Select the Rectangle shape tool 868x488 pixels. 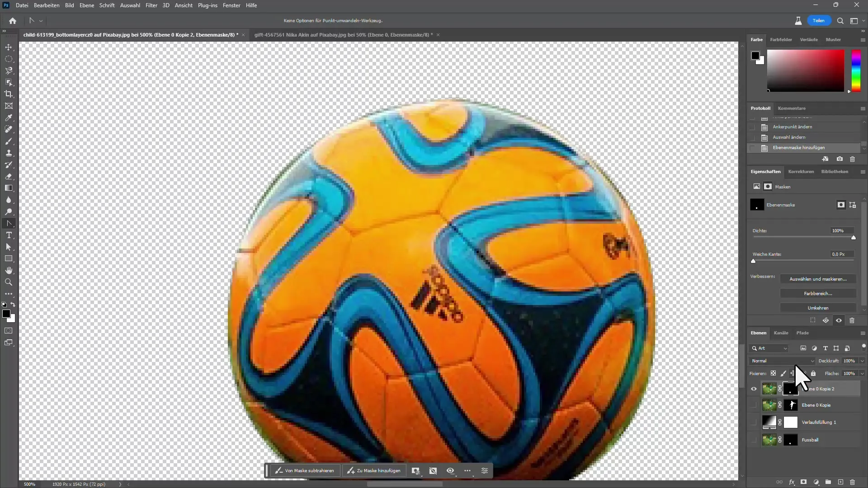click(x=9, y=259)
